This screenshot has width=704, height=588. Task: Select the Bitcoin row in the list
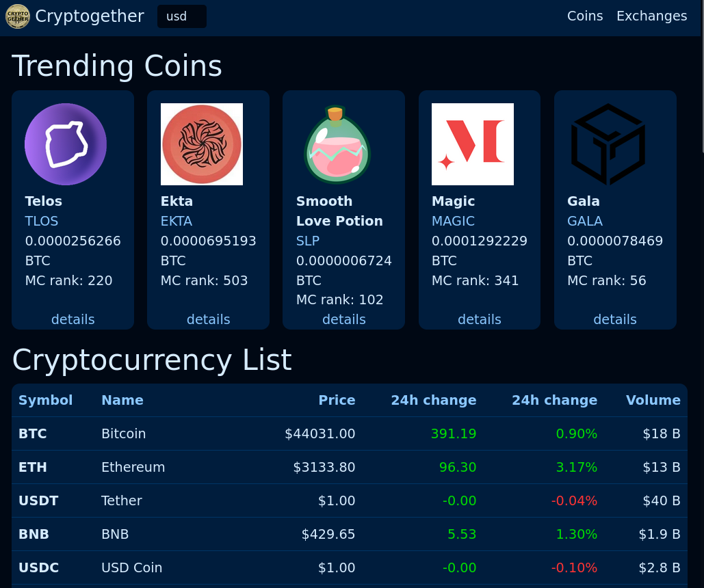point(123,433)
